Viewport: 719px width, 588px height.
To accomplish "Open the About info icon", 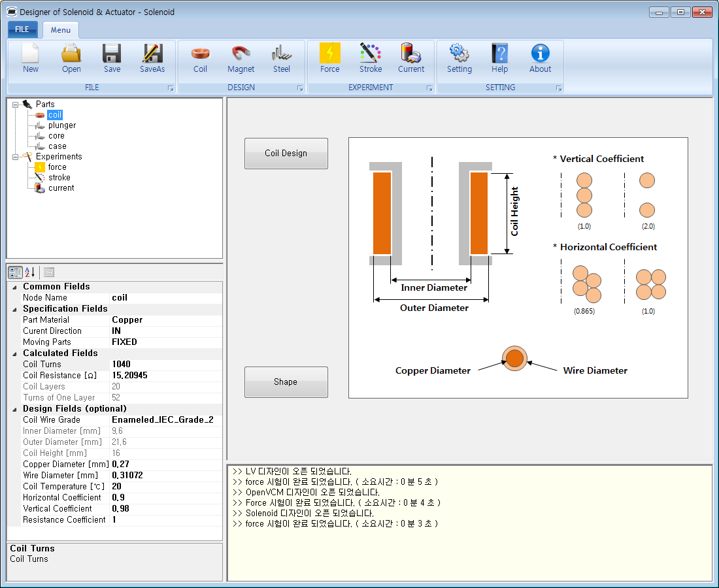I will (x=540, y=59).
